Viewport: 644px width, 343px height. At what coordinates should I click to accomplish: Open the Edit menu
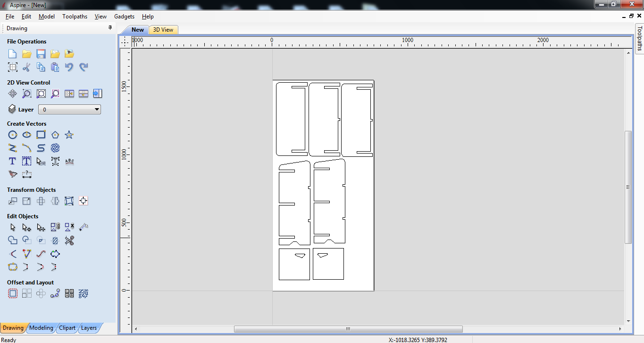pos(26,17)
